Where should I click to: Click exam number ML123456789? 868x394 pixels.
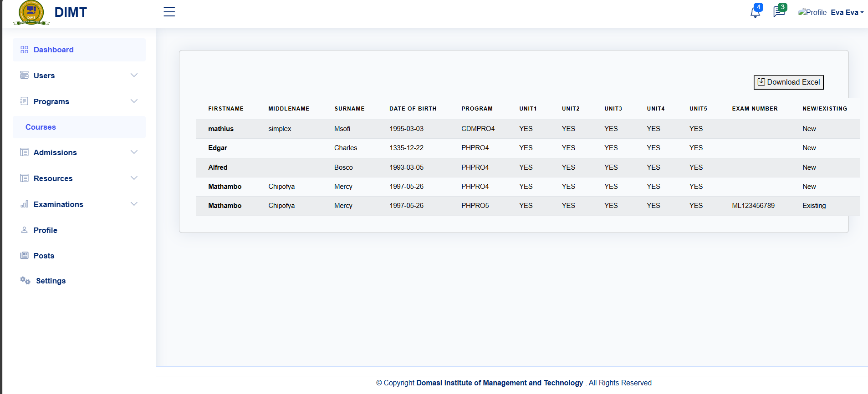click(x=753, y=206)
